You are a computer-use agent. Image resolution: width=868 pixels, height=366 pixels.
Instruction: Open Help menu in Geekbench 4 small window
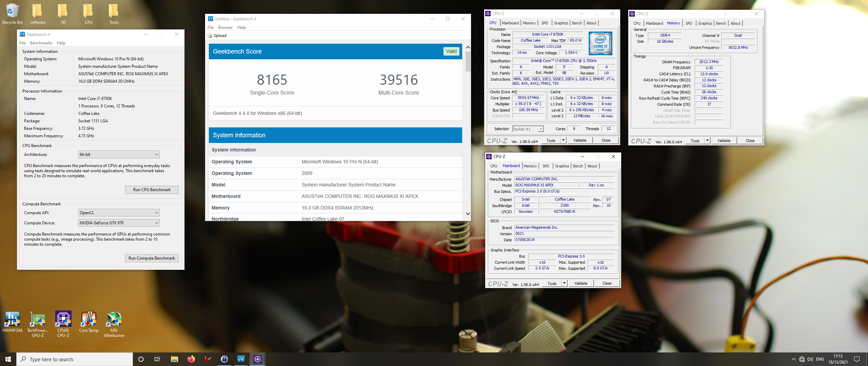click(61, 43)
